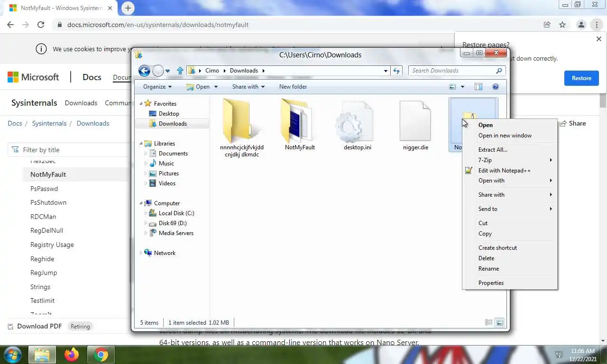607x364 pixels.
Task: Collapse the Favorites group
Action: tap(141, 103)
